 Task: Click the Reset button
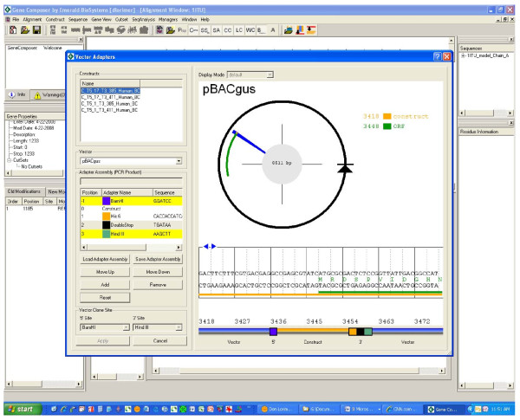105,298
